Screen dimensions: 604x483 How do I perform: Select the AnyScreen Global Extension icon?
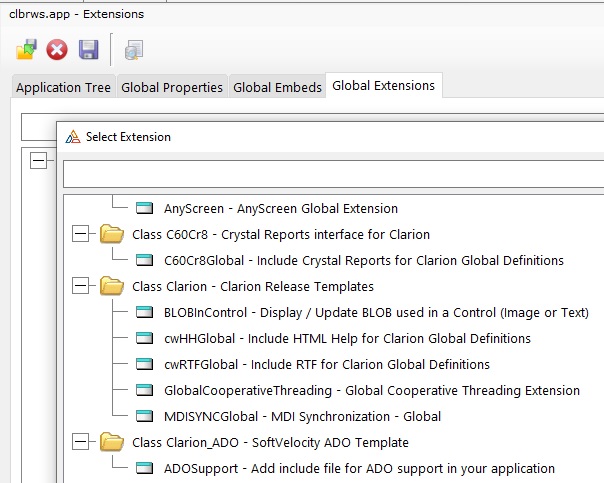pyautogui.click(x=146, y=208)
